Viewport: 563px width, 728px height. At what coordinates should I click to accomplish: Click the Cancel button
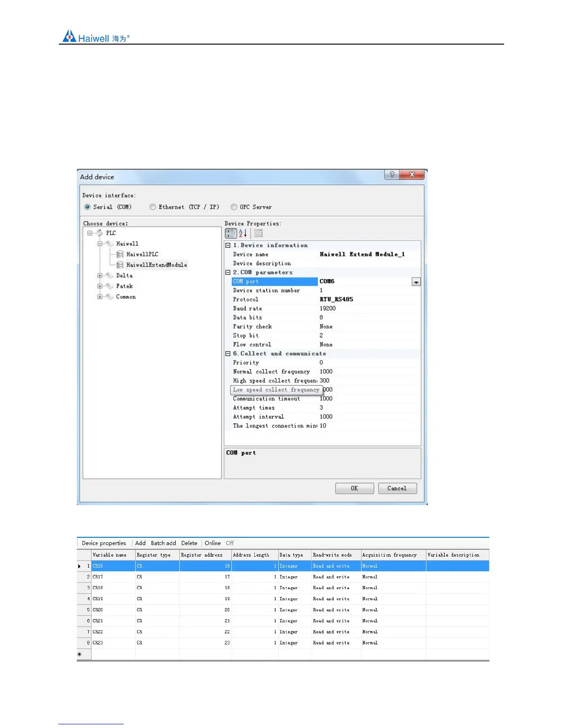(x=397, y=489)
